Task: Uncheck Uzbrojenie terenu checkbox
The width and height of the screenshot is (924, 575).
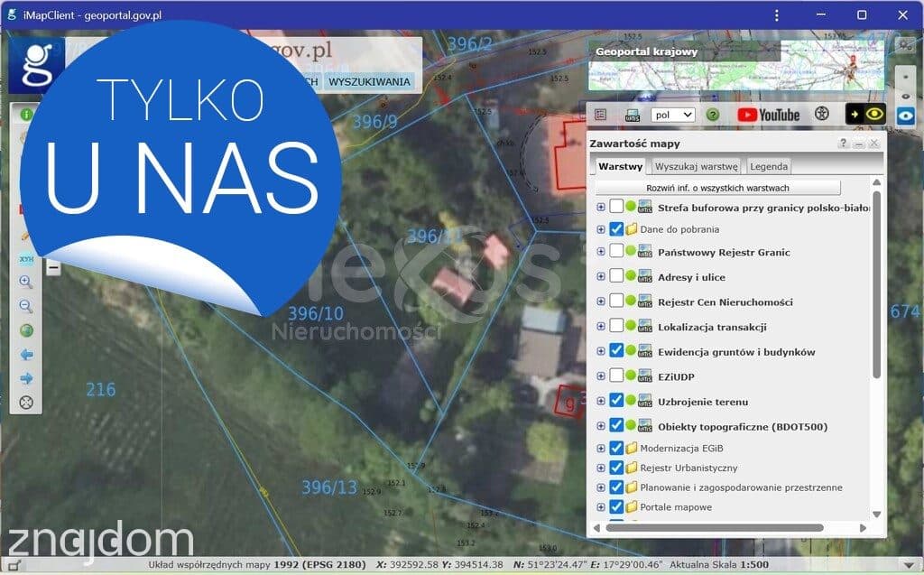Action: click(616, 401)
